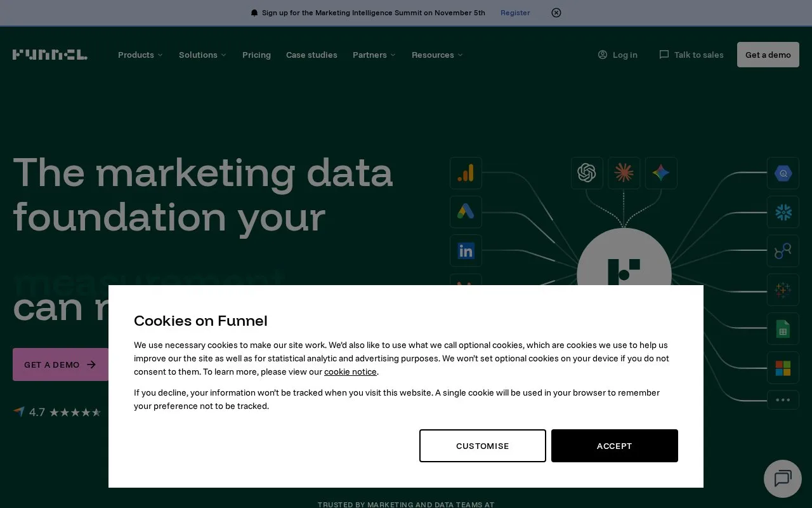The width and height of the screenshot is (812, 508).
Task: Click the "Cookies on Funnel" heading
Action: 200,321
